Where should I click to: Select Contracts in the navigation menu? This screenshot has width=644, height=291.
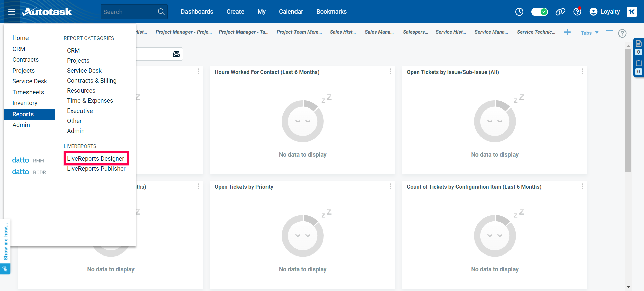[25, 60]
